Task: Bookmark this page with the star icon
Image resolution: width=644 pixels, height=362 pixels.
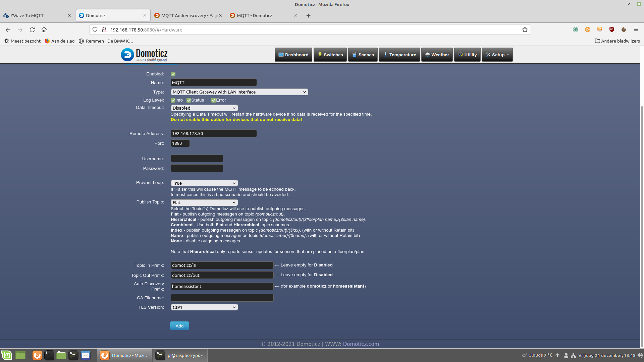Action: (525, 29)
